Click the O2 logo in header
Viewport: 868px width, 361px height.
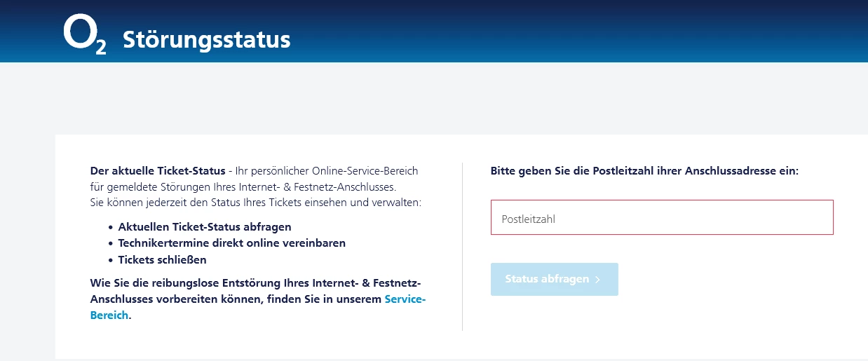(84, 35)
